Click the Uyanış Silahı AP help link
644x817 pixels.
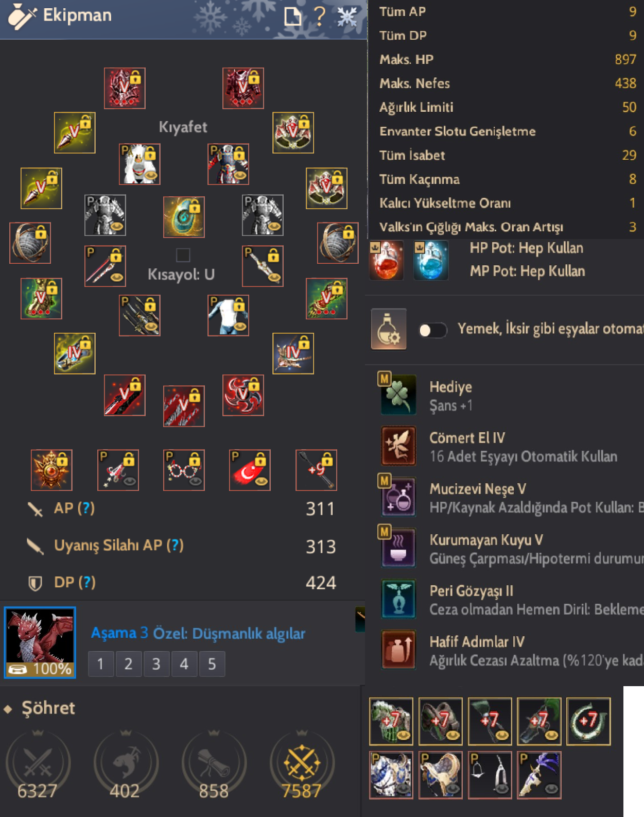coord(175,546)
